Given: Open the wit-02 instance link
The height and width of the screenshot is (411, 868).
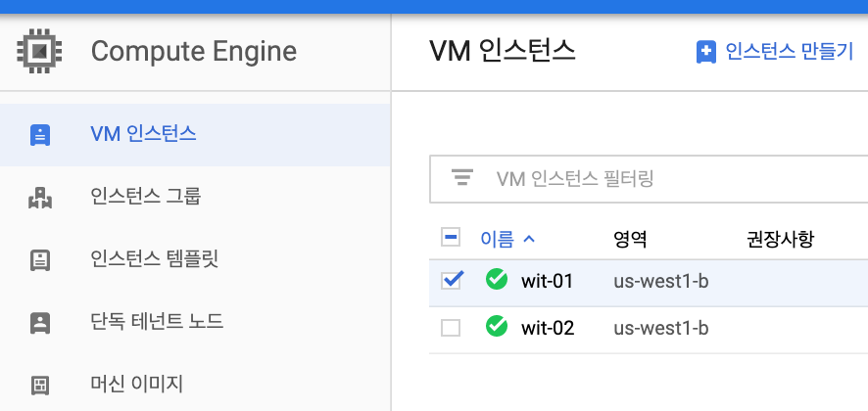Looking at the screenshot, I should (548, 329).
